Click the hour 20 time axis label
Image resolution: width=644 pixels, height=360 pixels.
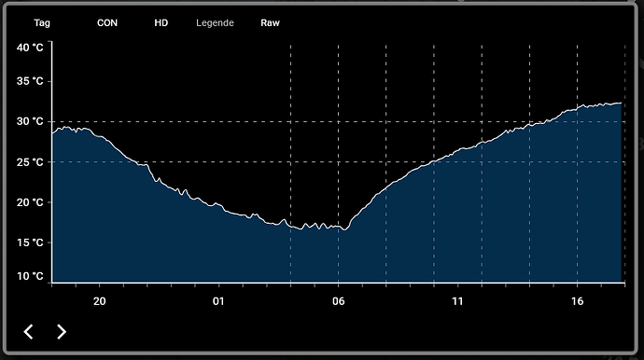pos(99,301)
